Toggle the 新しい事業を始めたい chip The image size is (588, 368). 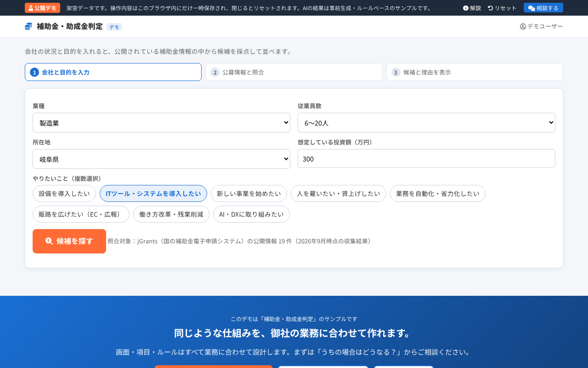(x=249, y=194)
